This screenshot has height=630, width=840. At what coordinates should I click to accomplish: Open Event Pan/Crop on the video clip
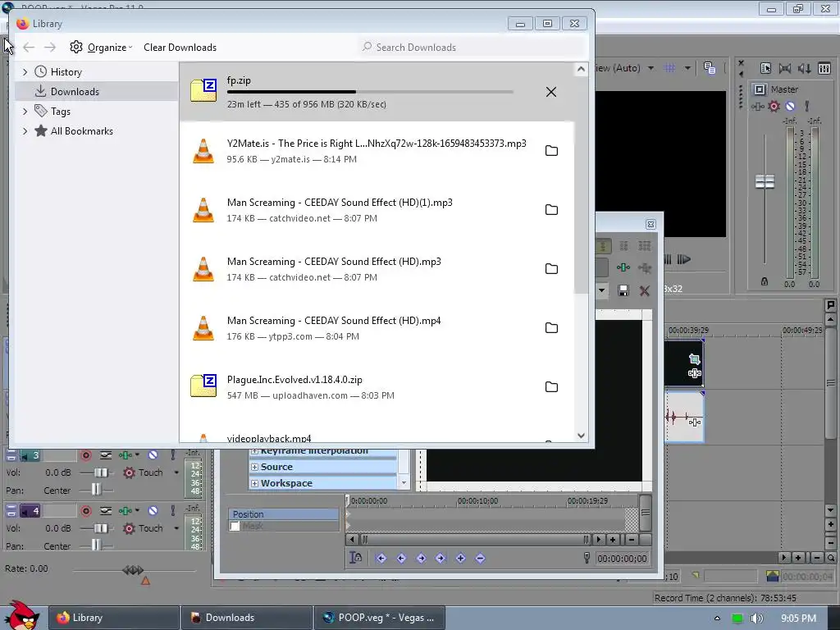pos(694,359)
